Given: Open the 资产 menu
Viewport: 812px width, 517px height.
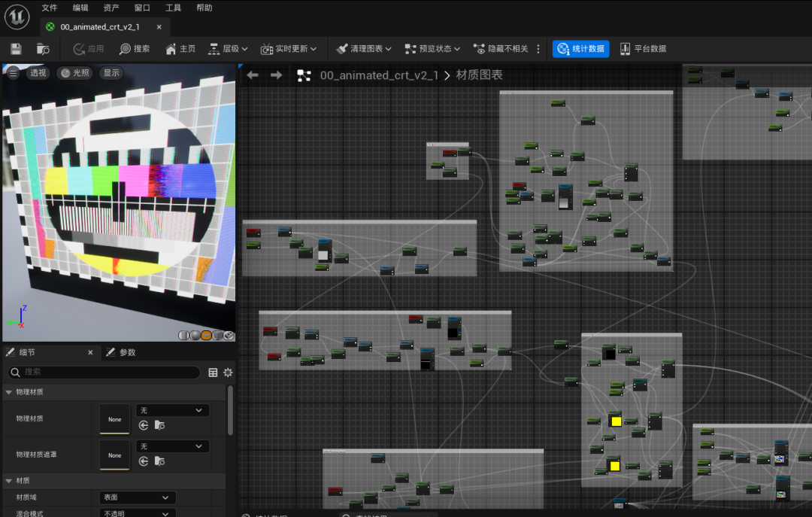Looking at the screenshot, I should coord(111,8).
